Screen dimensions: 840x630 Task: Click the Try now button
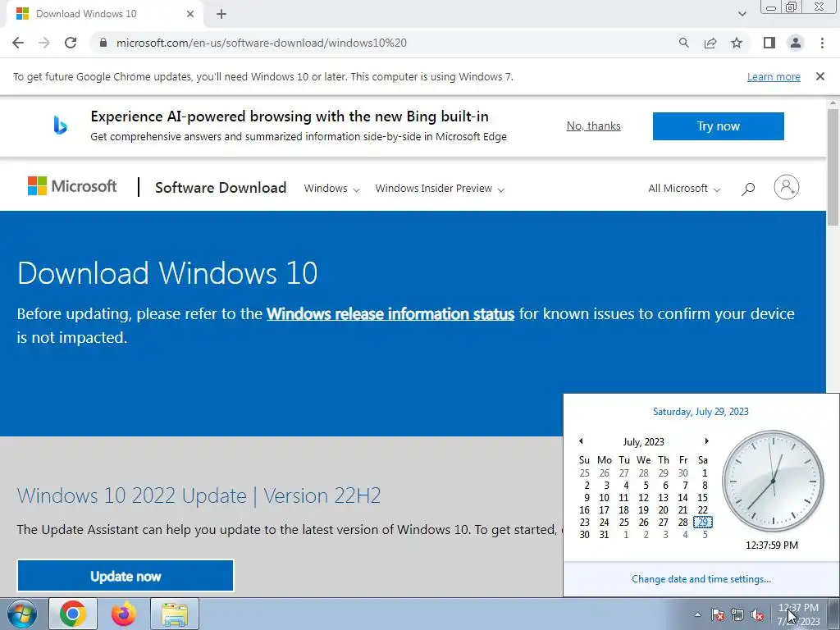click(x=718, y=126)
